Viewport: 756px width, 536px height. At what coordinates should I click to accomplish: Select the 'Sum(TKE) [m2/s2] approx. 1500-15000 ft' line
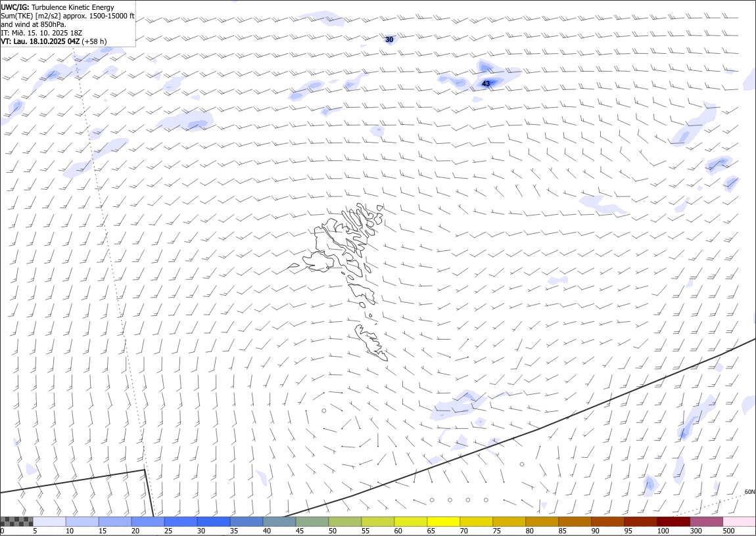click(68, 16)
